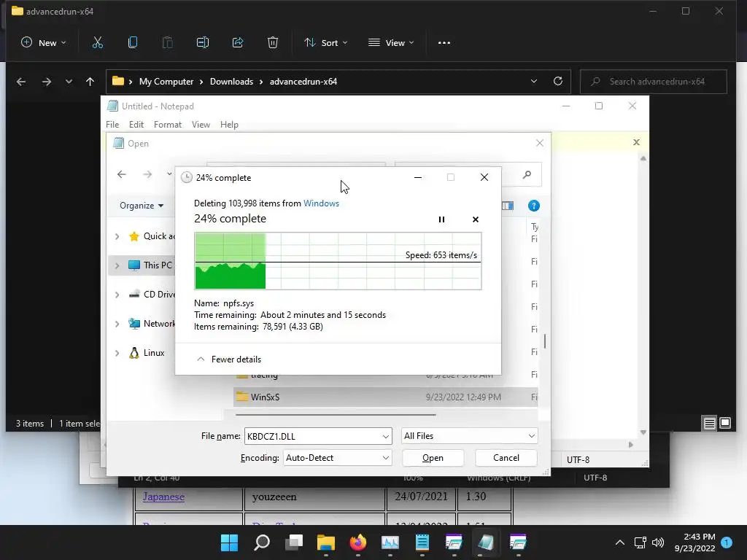Launch Firefox from the taskbar
This screenshot has height=560, width=747.
click(358, 542)
